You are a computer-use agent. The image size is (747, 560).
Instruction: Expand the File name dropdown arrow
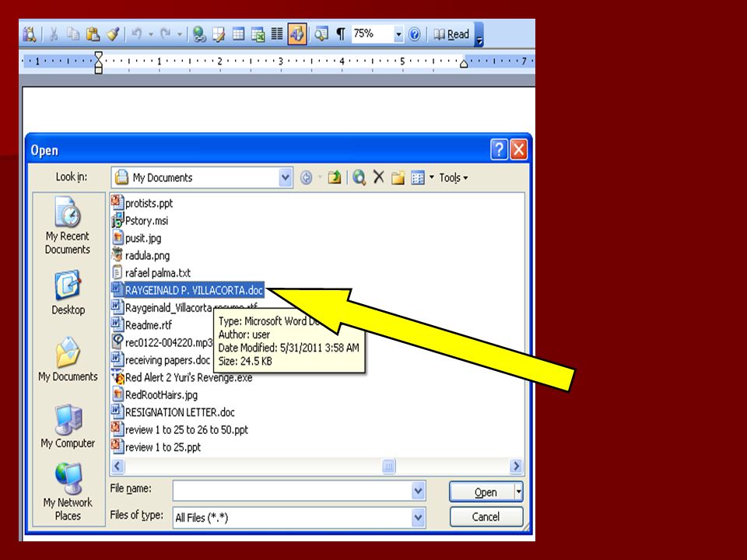coord(419,491)
